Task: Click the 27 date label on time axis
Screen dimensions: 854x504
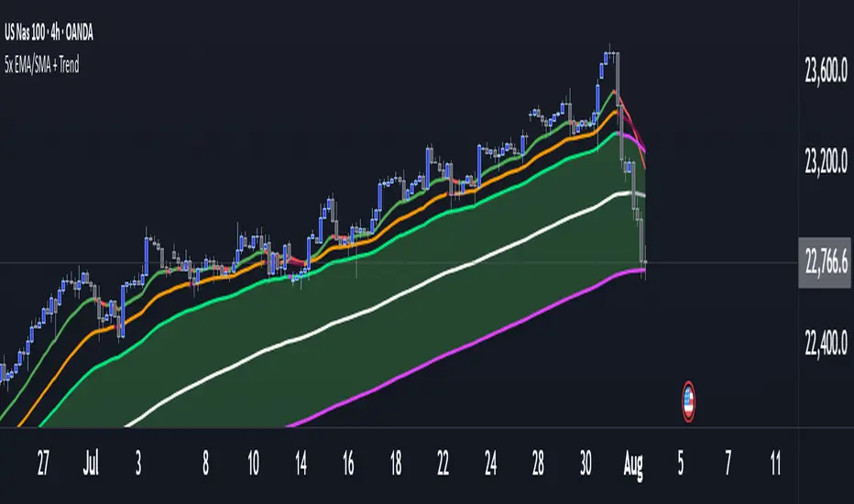Action: tap(43, 463)
